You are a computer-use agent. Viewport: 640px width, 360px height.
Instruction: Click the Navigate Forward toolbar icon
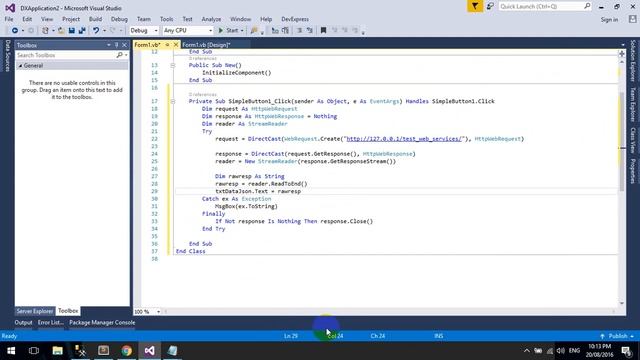(x=31, y=31)
